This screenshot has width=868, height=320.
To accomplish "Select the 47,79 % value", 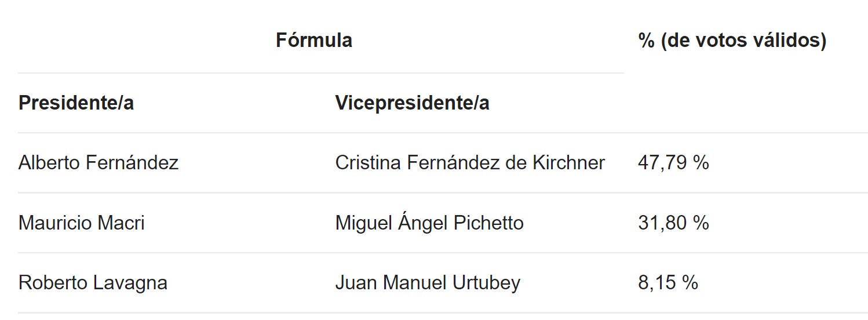I will 673,162.
